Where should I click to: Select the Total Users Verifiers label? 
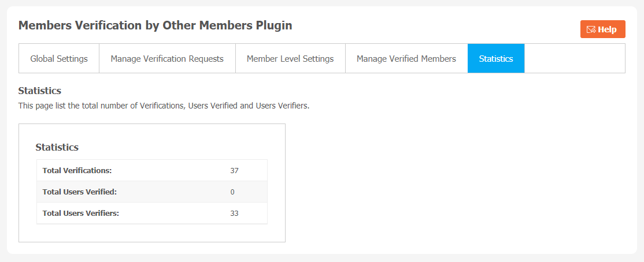pyautogui.click(x=81, y=213)
